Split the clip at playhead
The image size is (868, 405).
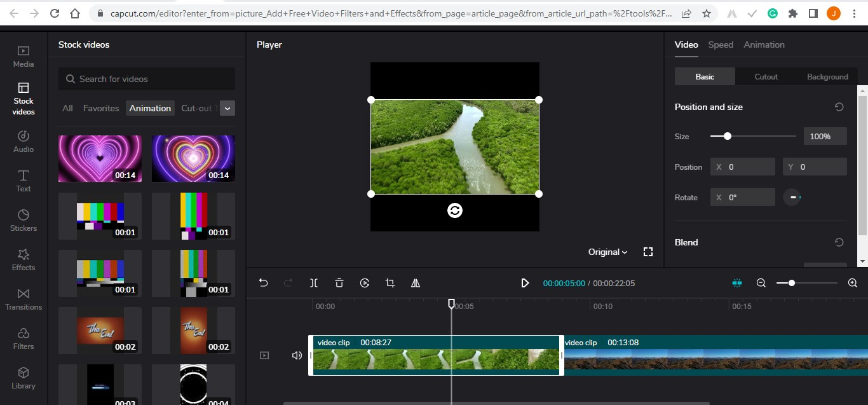tap(314, 283)
